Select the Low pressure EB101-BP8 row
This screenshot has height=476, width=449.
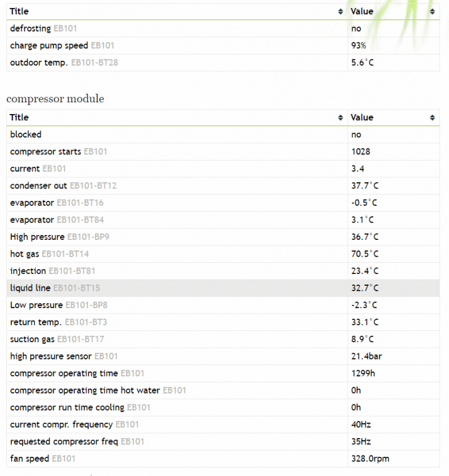click(223, 305)
